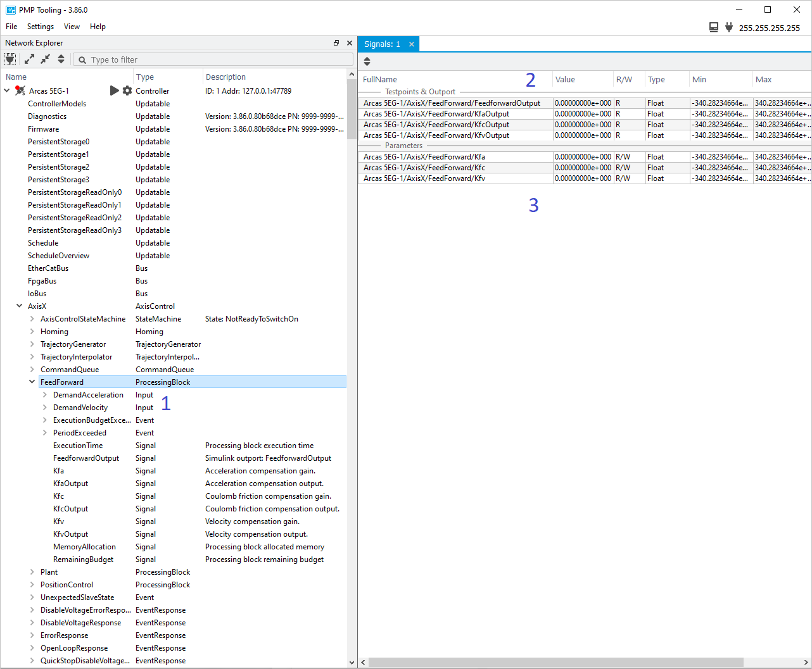Sort the tree by the Name column header
This screenshot has width=812, height=669.
click(67, 77)
